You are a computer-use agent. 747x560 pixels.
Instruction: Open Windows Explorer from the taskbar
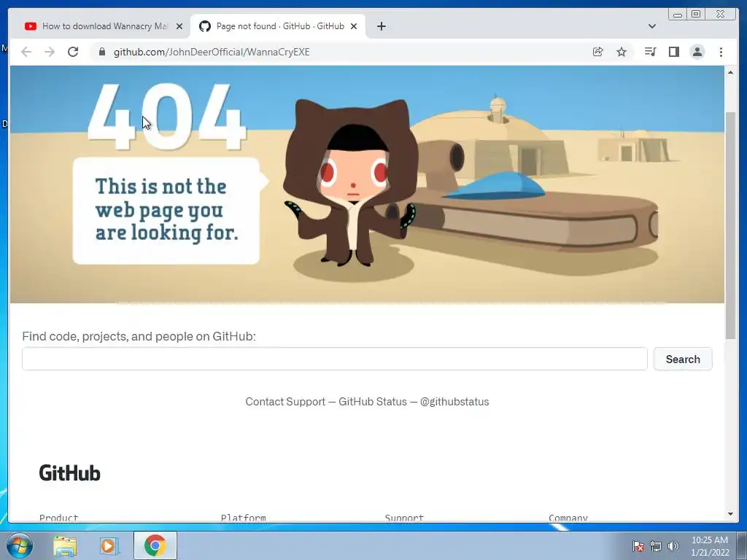65,545
